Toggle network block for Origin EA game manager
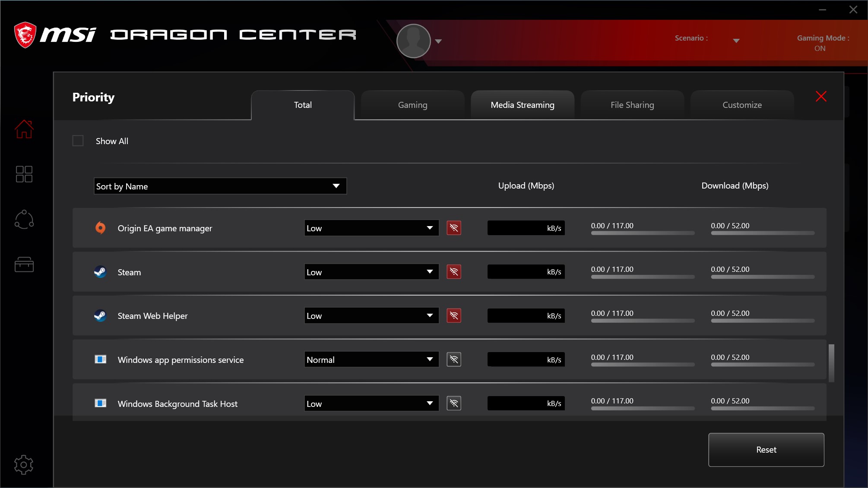The image size is (868, 488). pyautogui.click(x=454, y=228)
